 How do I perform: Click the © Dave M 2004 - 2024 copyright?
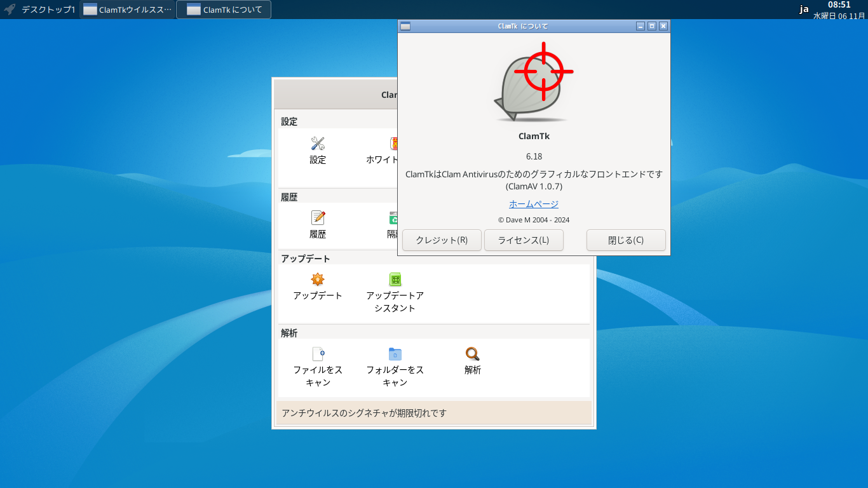pyautogui.click(x=534, y=220)
